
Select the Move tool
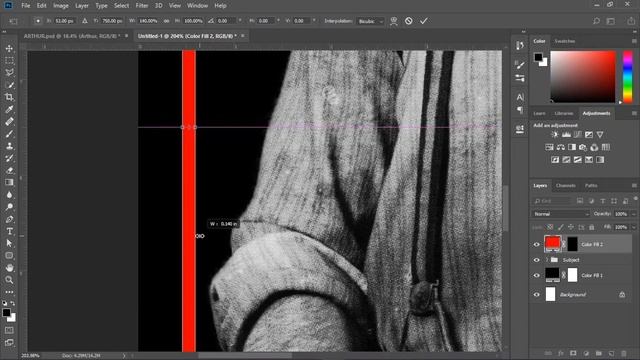click(x=9, y=48)
